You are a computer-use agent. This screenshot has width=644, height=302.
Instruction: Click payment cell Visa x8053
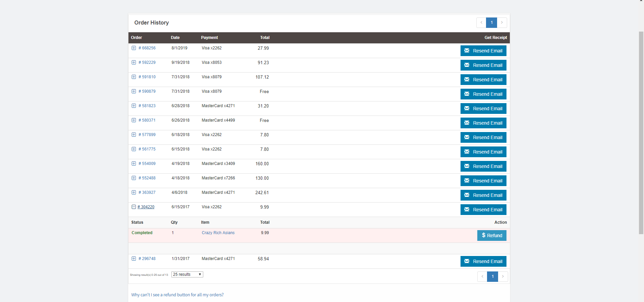[x=212, y=62]
